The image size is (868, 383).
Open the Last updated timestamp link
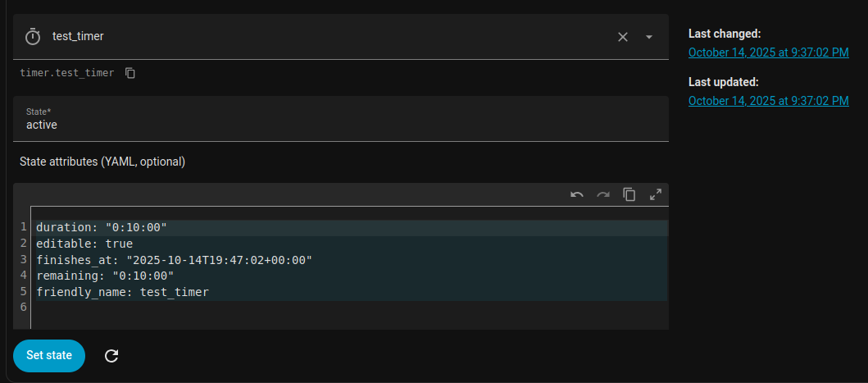pos(768,101)
